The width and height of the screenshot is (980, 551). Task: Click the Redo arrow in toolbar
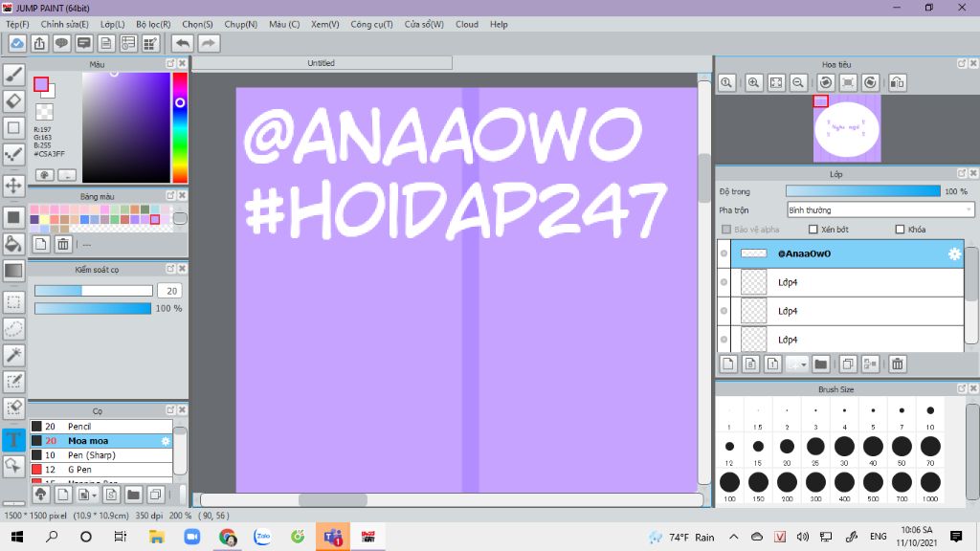(209, 43)
